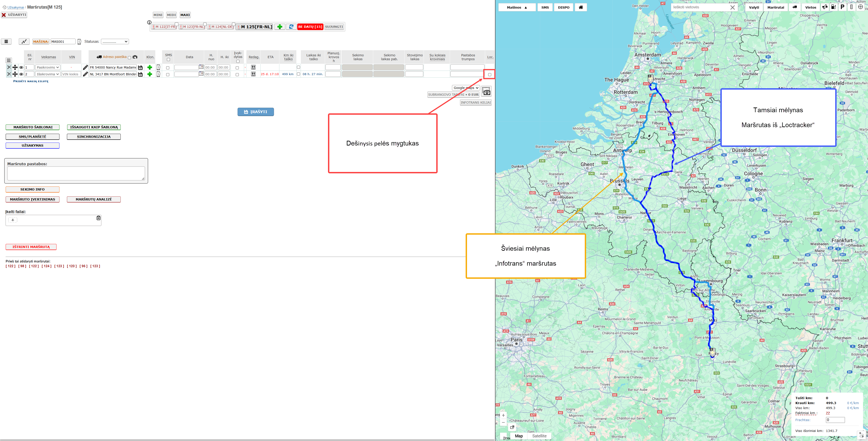Image resolution: width=868 pixels, height=441 pixels.
Task: Click phone send icon in row 2
Action: [x=158, y=74]
